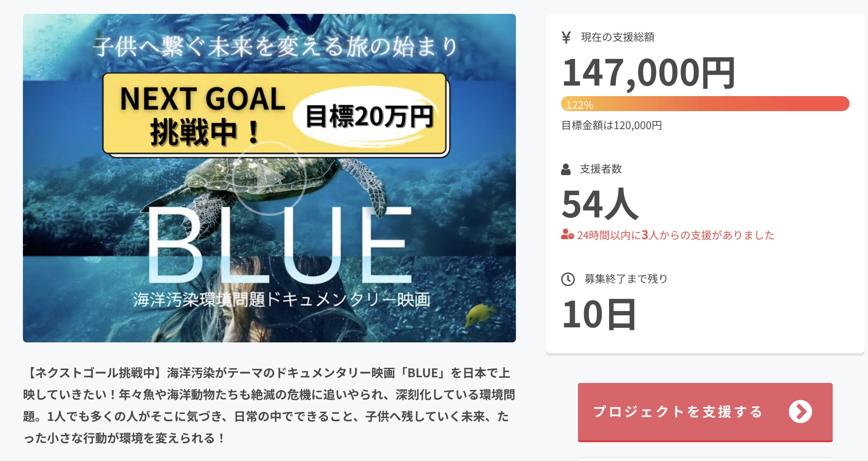Viewport: 868px width, 461px height.
Task: Click the 54人 supporter count
Action: pos(600,204)
